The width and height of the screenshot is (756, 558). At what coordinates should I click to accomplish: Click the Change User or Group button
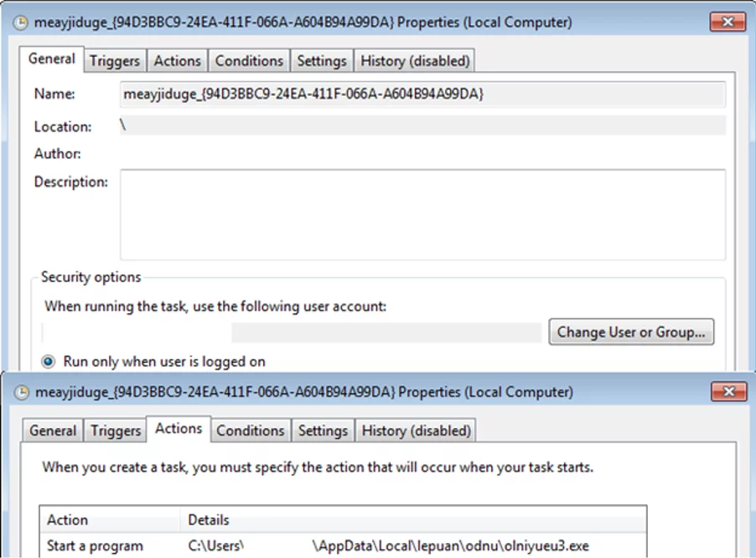[x=631, y=332]
